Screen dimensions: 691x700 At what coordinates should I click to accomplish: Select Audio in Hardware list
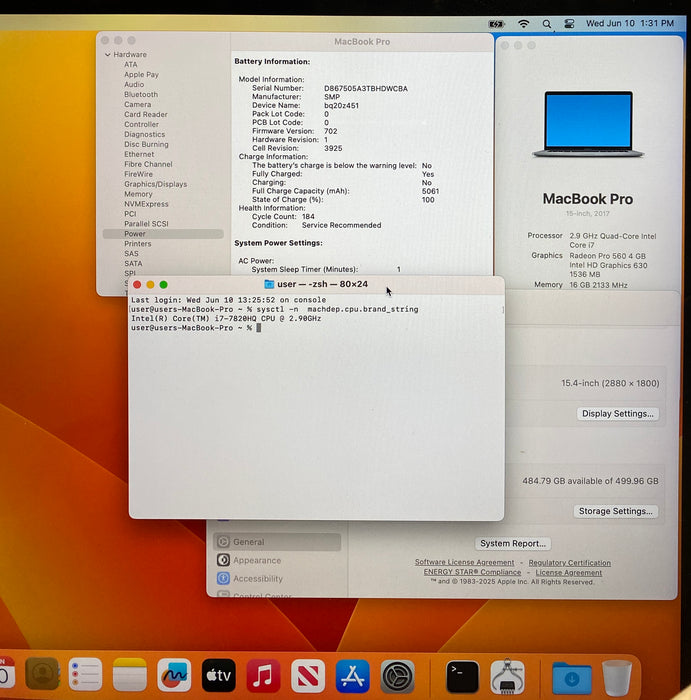point(134,84)
